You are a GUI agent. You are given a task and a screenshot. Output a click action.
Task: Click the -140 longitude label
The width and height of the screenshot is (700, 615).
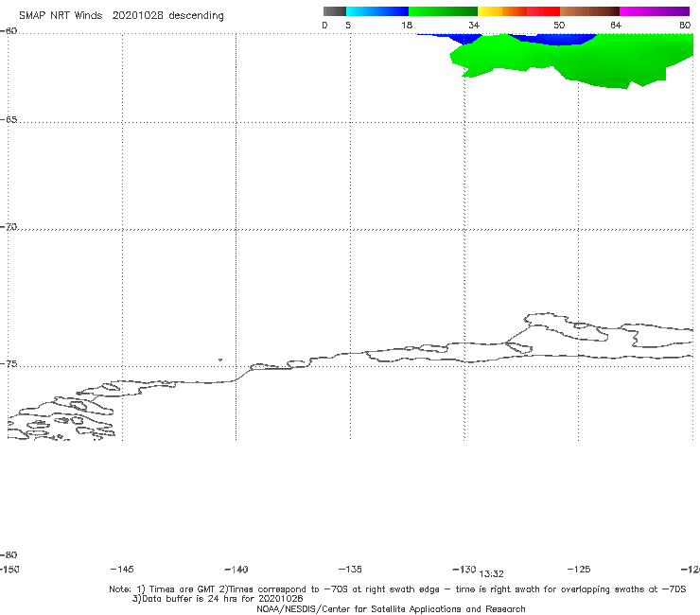pyautogui.click(x=236, y=570)
